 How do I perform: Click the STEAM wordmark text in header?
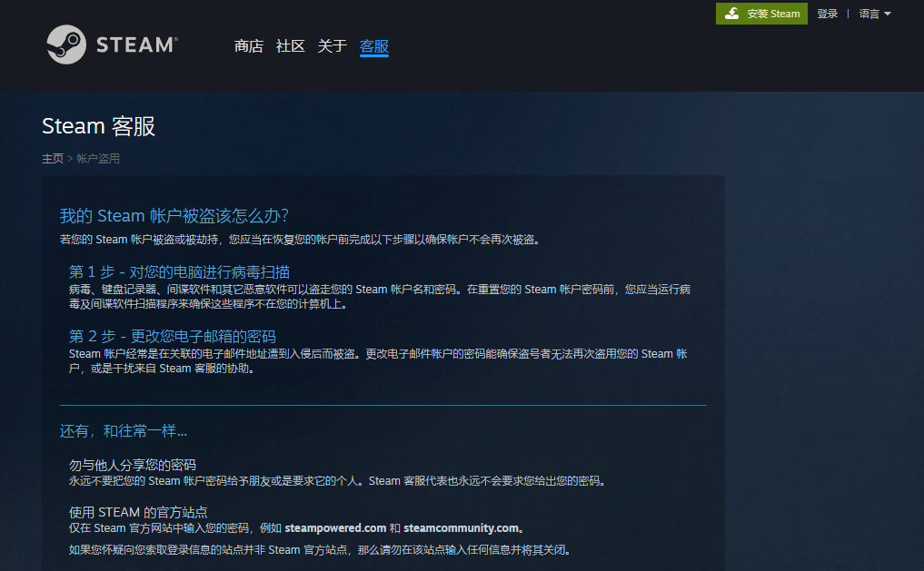pyautogui.click(x=136, y=44)
